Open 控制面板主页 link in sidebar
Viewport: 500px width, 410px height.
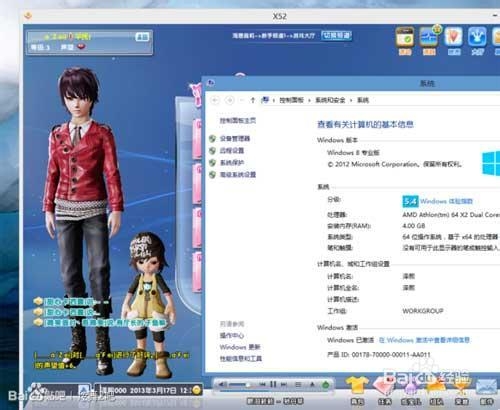(238, 120)
